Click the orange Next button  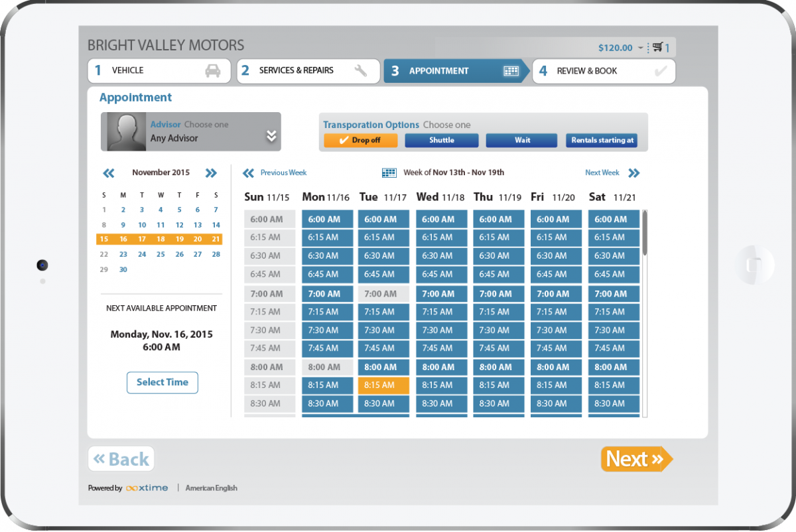[635, 459]
